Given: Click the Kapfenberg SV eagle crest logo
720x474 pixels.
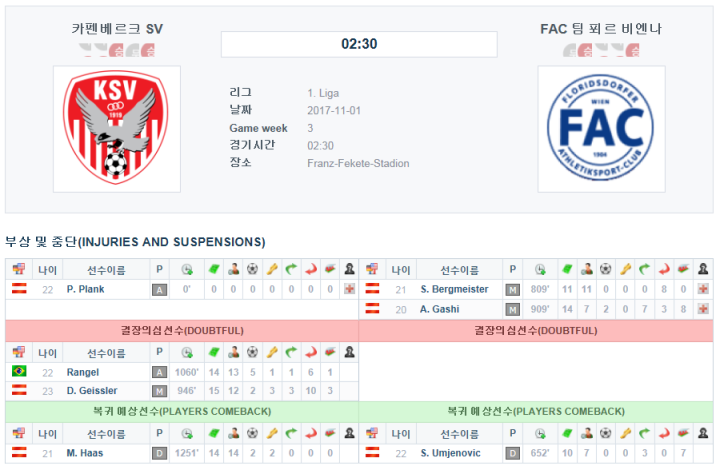Looking at the screenshot, I should 117,129.
